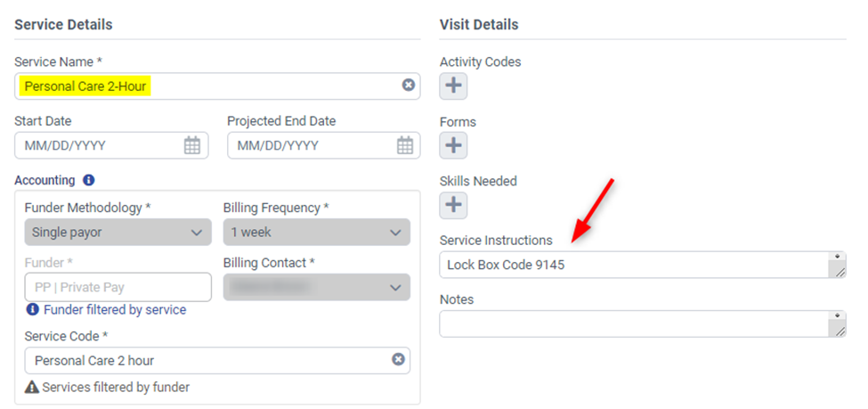Add an Activity Code with plus button
Viewport: 868px width, 409px height.
pyautogui.click(x=453, y=86)
